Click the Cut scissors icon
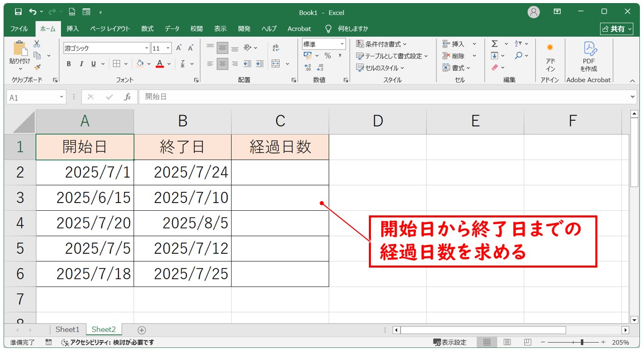 [x=37, y=44]
